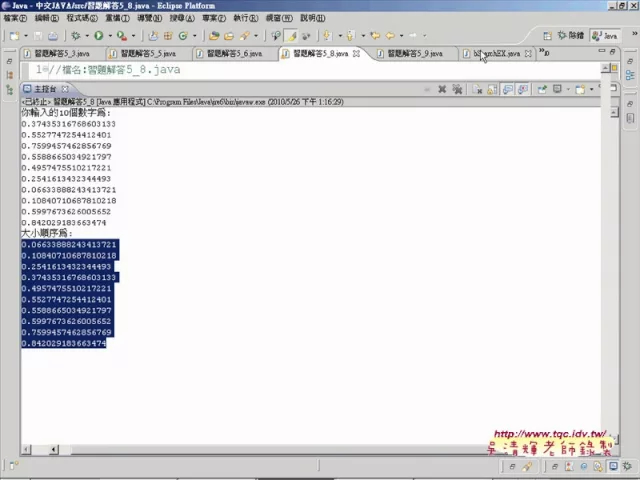Open the 編輯(E) menu
Image resolution: width=640 pixels, height=480 pixels.
(x=47, y=18)
